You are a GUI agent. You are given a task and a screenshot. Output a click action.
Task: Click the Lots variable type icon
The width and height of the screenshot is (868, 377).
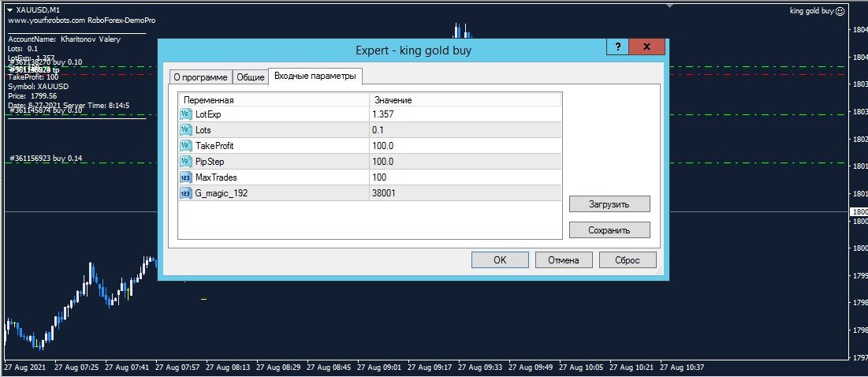(185, 130)
